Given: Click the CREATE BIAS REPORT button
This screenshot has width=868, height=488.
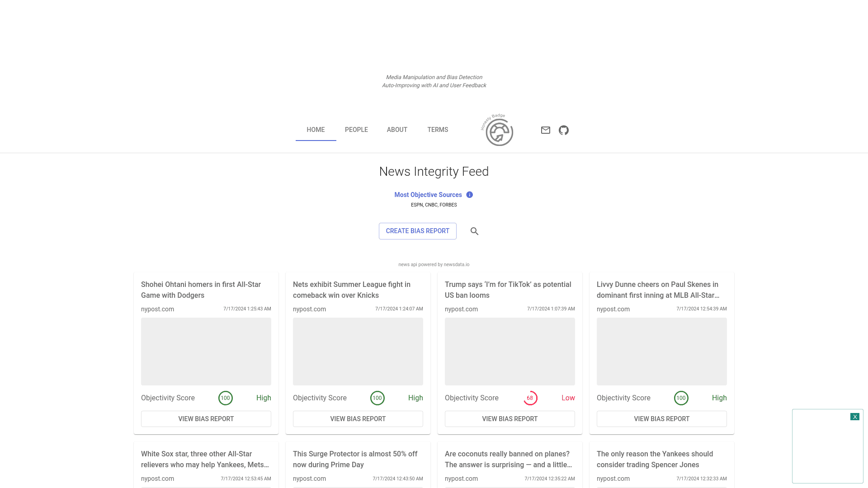Looking at the screenshot, I should point(417,231).
